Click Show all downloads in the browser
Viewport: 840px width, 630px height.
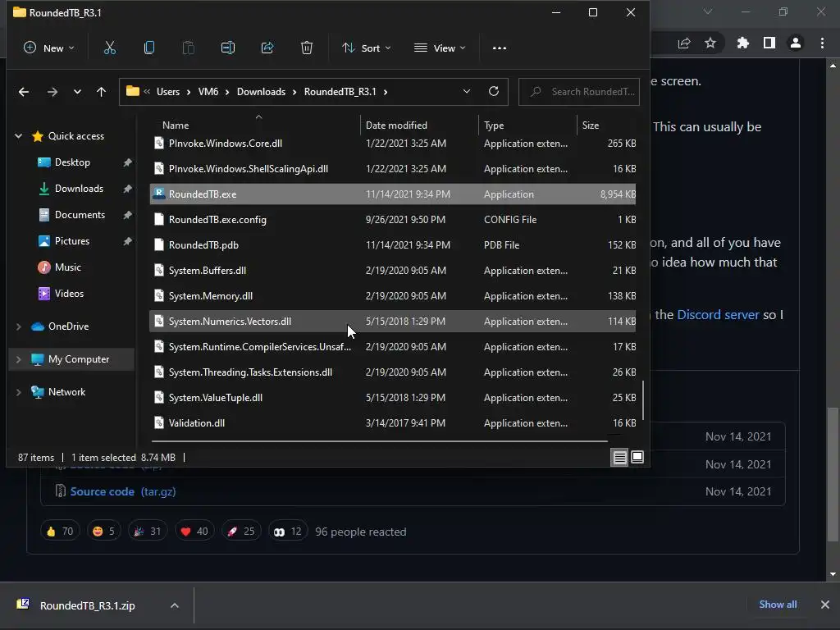(x=778, y=605)
